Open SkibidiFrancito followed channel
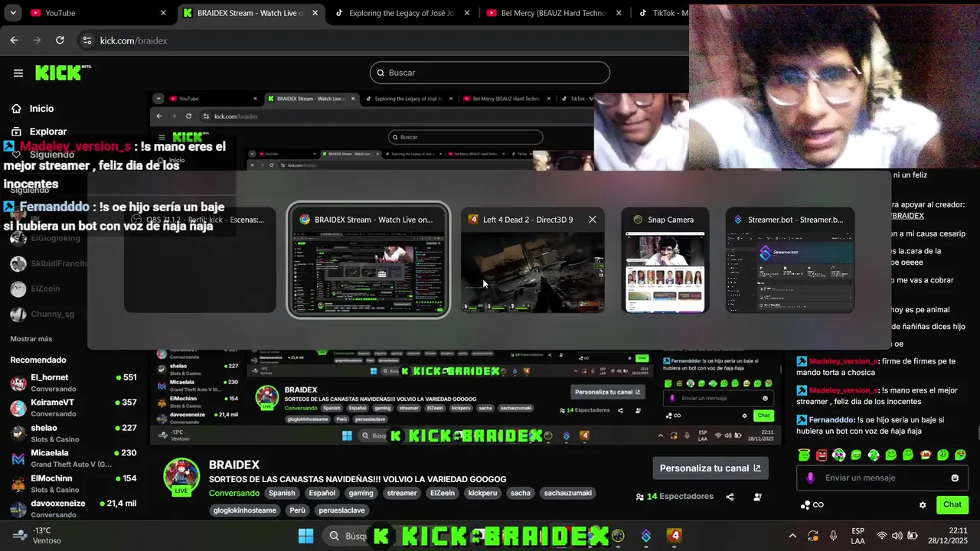The image size is (980, 551). pyautogui.click(x=49, y=263)
